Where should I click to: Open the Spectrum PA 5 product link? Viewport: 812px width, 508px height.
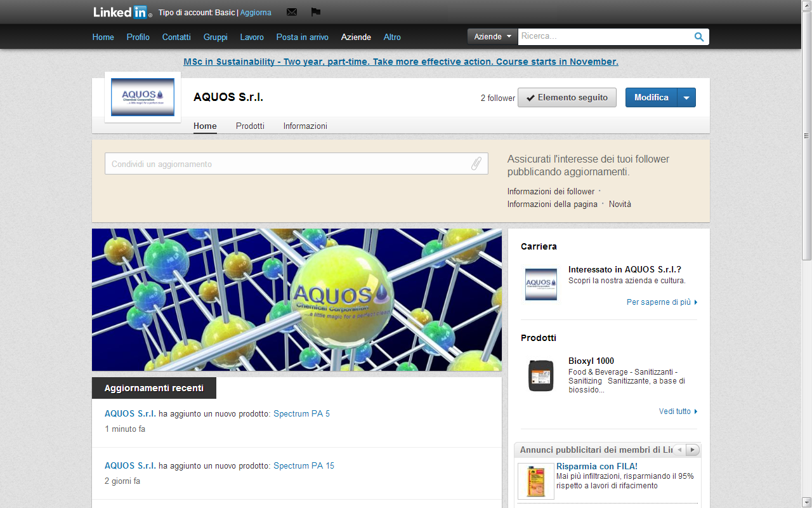tap(301, 413)
